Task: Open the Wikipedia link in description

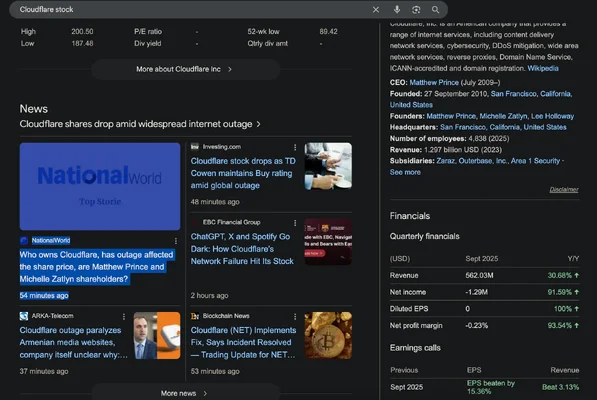Action: (x=543, y=69)
